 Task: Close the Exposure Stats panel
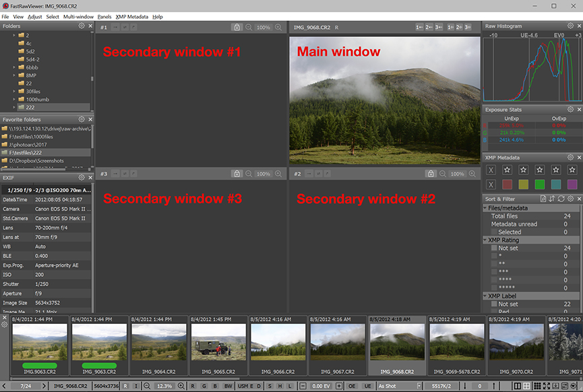578,109
